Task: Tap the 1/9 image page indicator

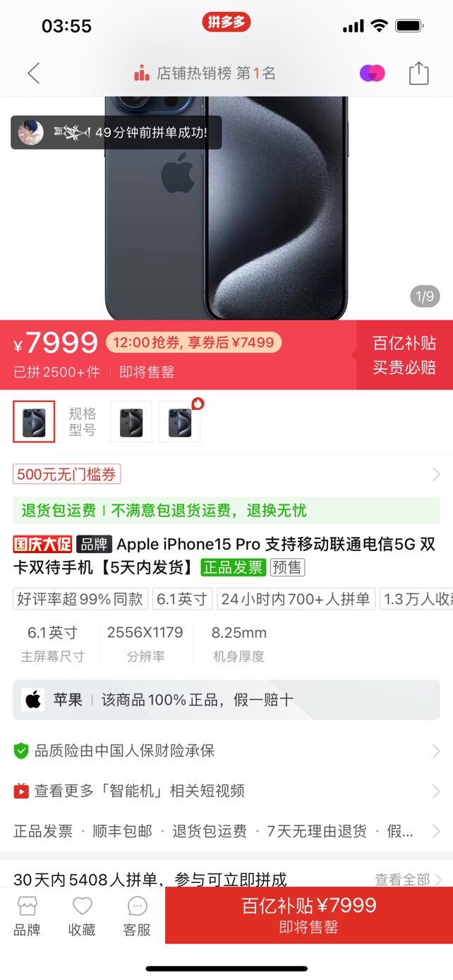Action: [x=425, y=296]
